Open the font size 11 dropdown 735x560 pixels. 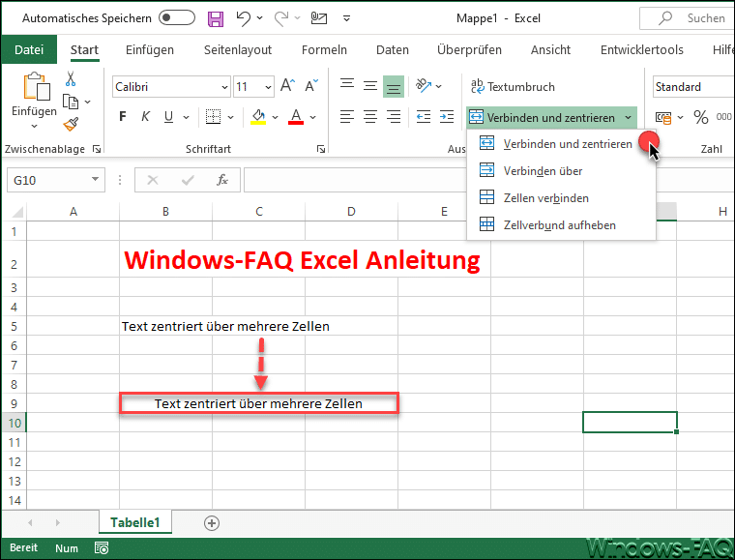[268, 87]
